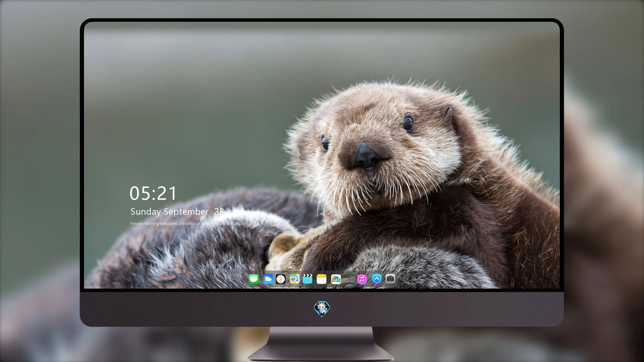Open the yellow Notes app icon

(321, 279)
